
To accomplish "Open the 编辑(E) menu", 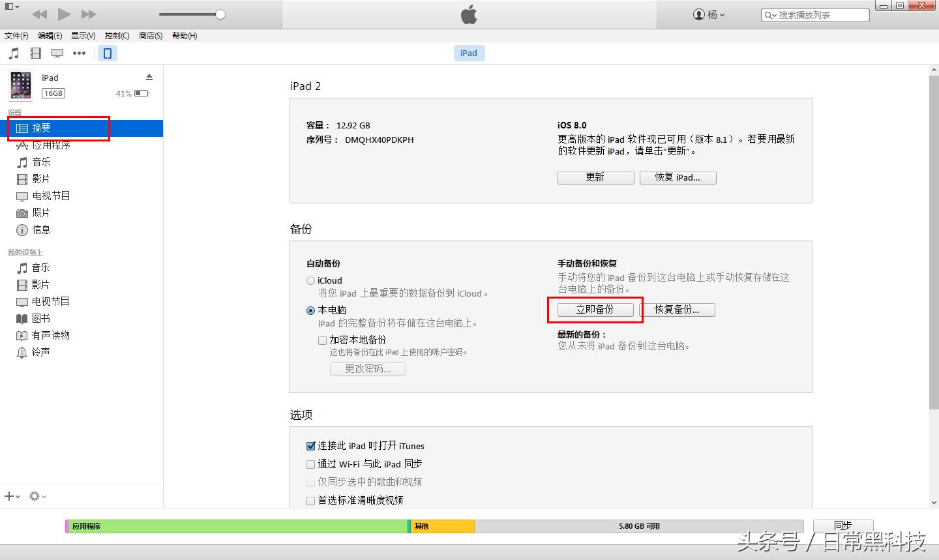I will 50,36.
